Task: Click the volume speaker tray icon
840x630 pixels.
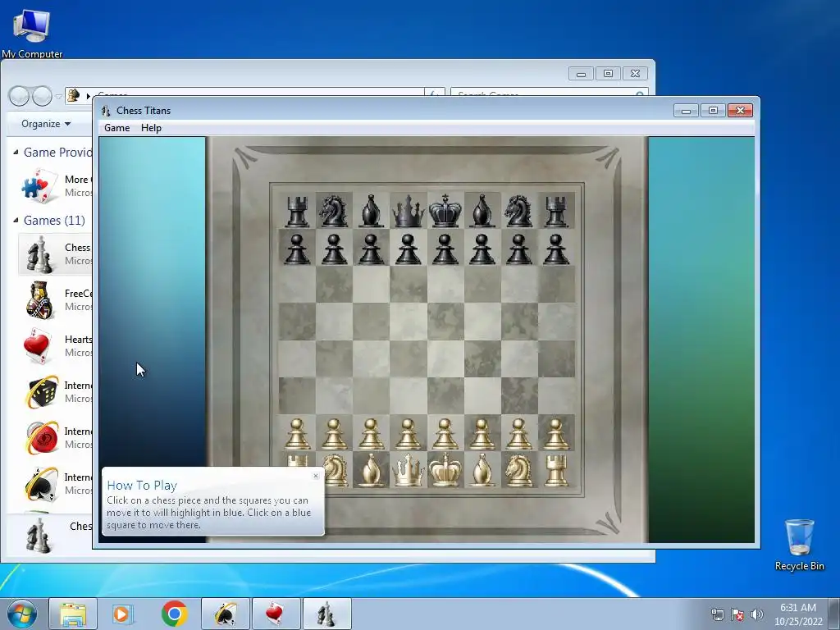Action: pyautogui.click(x=757, y=614)
